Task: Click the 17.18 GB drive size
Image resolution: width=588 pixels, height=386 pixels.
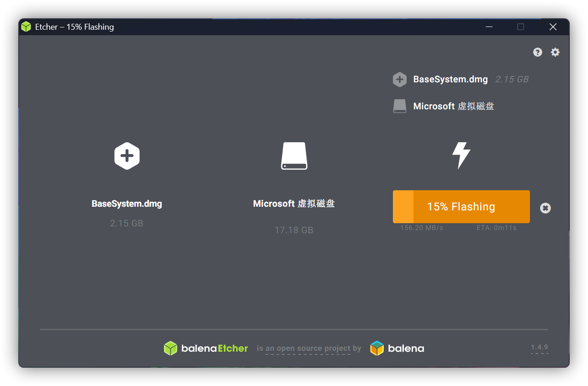Action: [x=294, y=230]
